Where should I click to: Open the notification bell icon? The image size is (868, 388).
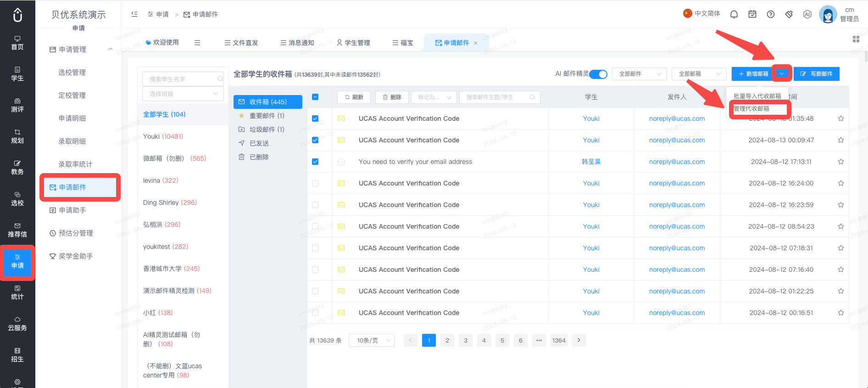pyautogui.click(x=734, y=14)
